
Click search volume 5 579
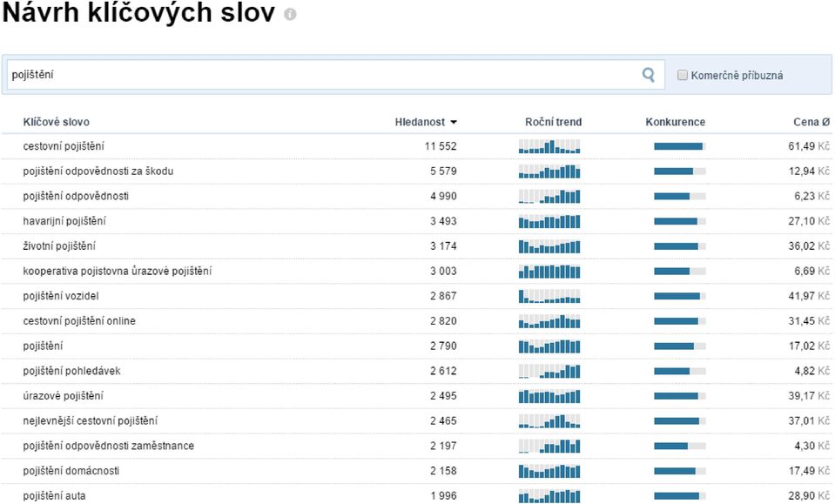click(x=443, y=171)
